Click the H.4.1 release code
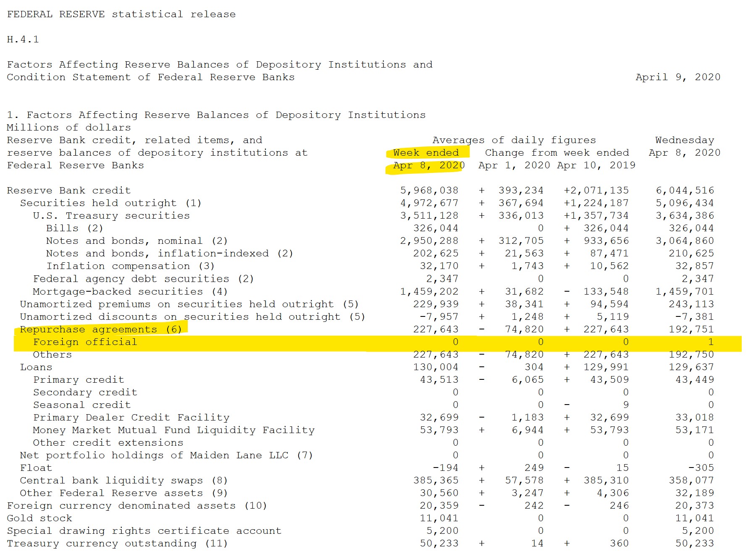The width and height of the screenshot is (756, 559). click(x=23, y=39)
